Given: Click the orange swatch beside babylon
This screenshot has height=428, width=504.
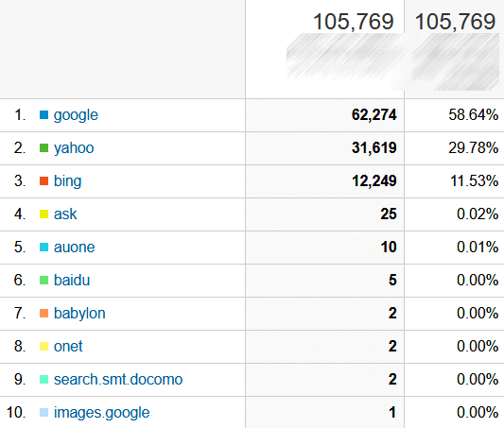Looking at the screenshot, I should point(43,314).
